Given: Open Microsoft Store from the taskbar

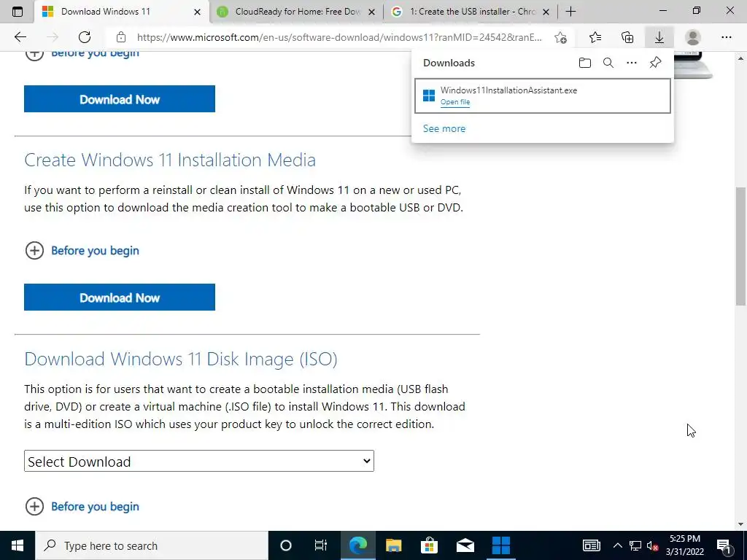Looking at the screenshot, I should click(429, 545).
